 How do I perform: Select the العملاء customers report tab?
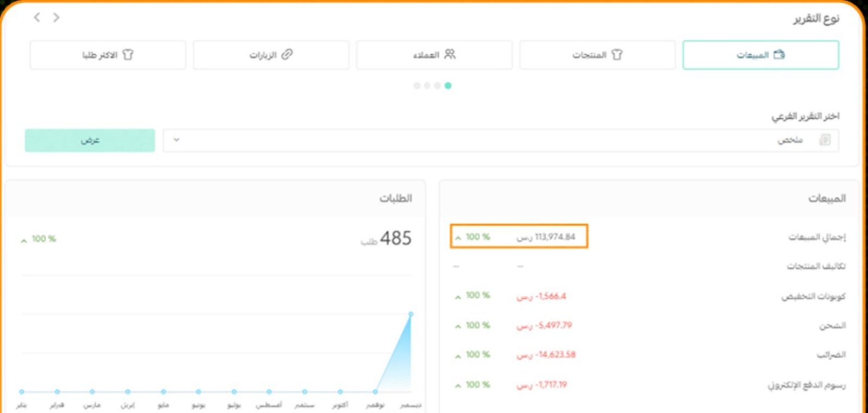tap(434, 55)
